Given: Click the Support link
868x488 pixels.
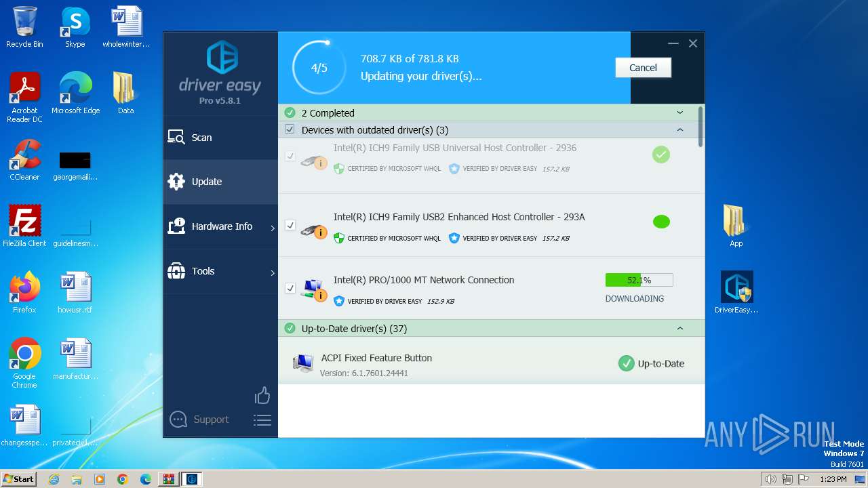Looking at the screenshot, I should click(x=211, y=420).
